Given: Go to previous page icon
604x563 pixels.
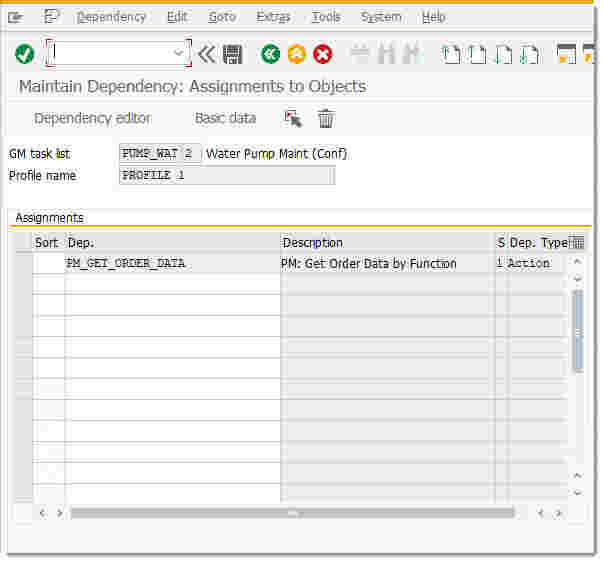Looking at the screenshot, I should point(477,54).
